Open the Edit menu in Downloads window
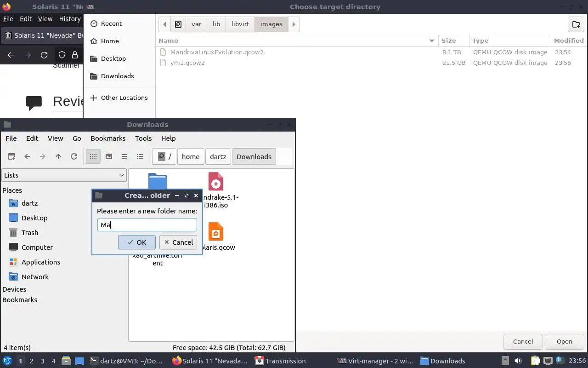 click(32, 138)
